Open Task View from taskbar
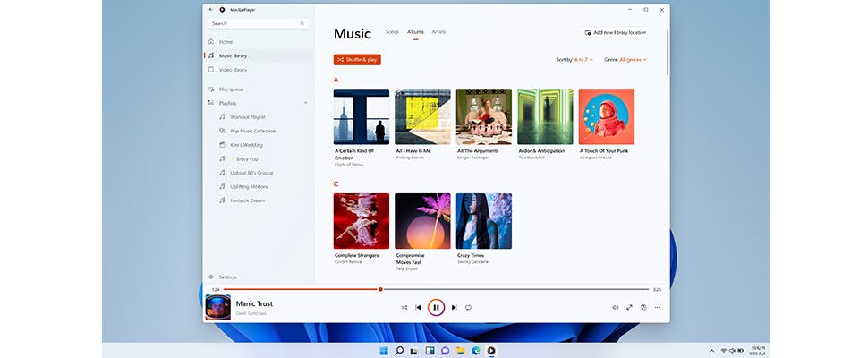 [414, 351]
